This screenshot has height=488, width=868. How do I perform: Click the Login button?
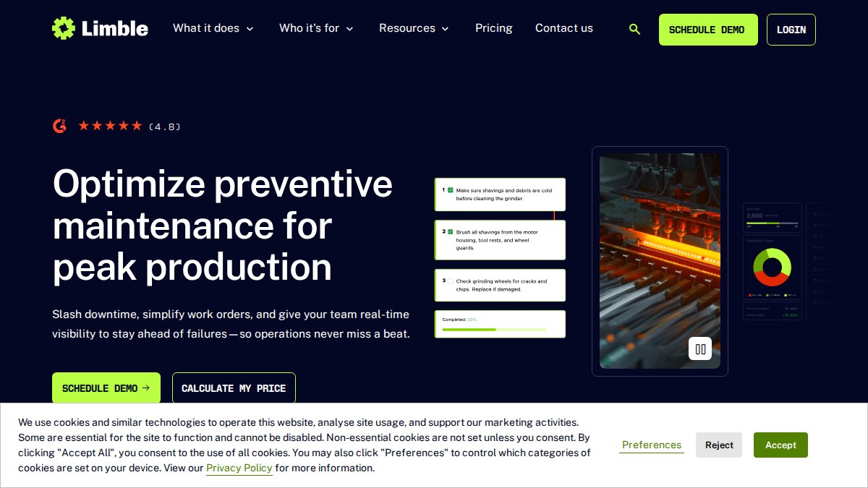point(791,30)
